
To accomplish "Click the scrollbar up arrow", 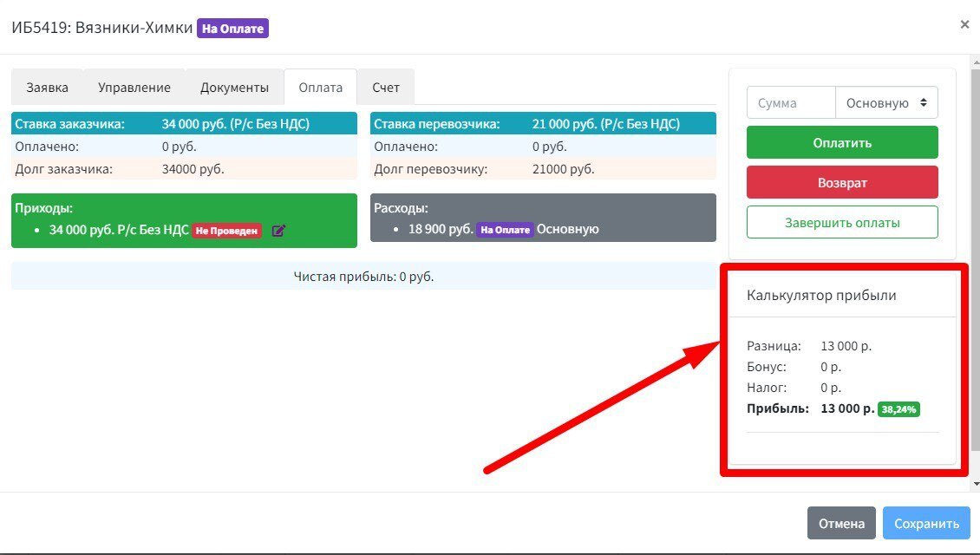I will (x=976, y=62).
